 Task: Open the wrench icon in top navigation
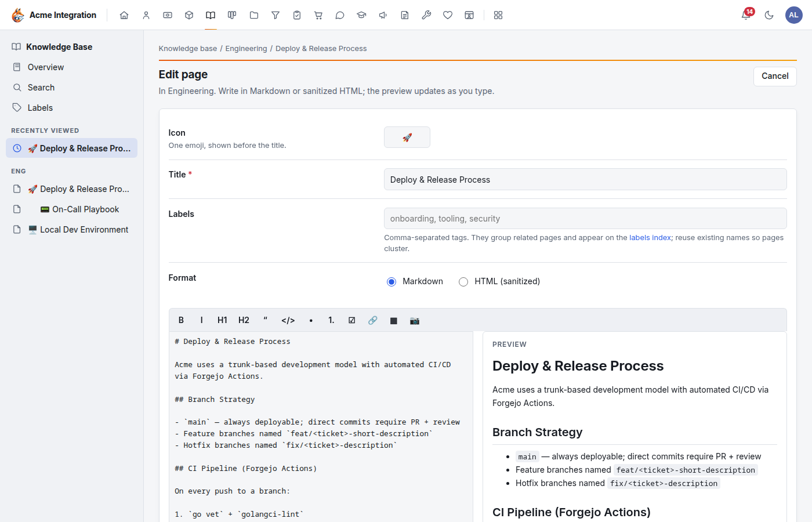(426, 15)
